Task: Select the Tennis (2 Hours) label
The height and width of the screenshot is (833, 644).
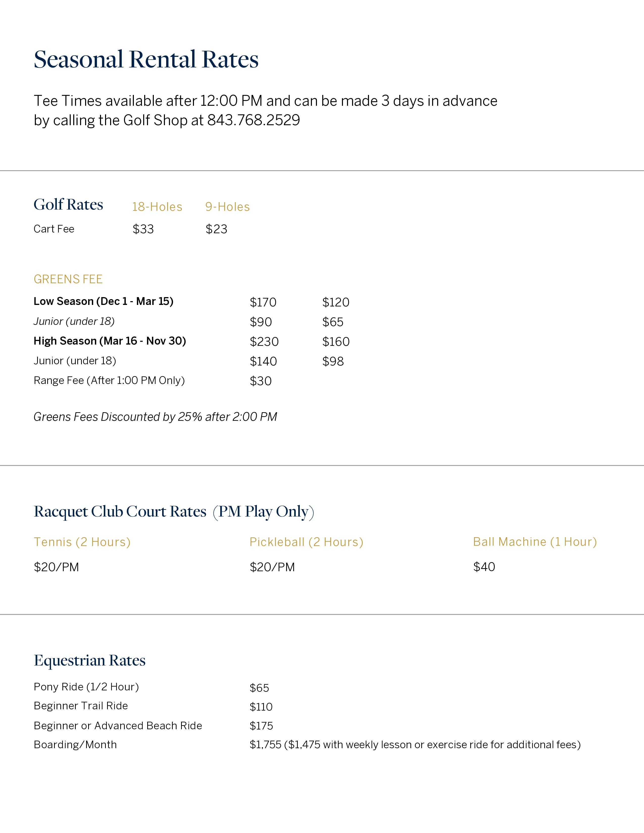Action: (x=82, y=542)
